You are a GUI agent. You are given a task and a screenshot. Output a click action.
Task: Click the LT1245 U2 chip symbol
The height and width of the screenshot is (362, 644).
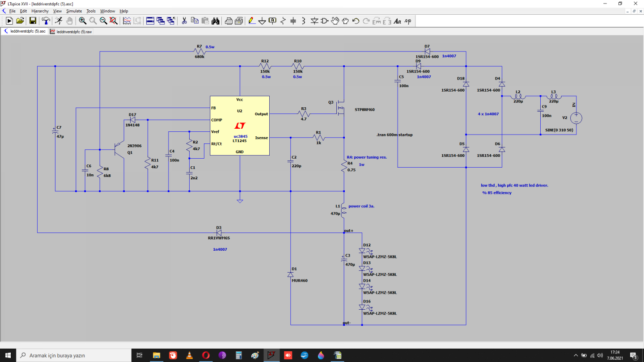pyautogui.click(x=240, y=126)
